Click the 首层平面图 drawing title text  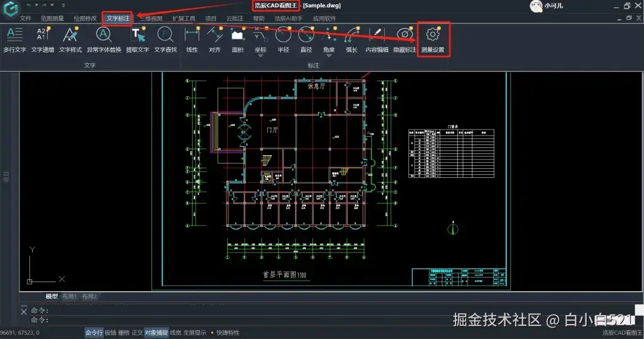pyautogui.click(x=284, y=275)
